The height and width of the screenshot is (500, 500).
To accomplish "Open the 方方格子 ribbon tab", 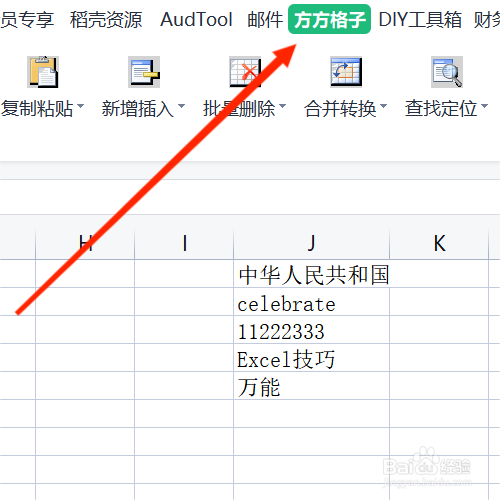I will pos(329,19).
